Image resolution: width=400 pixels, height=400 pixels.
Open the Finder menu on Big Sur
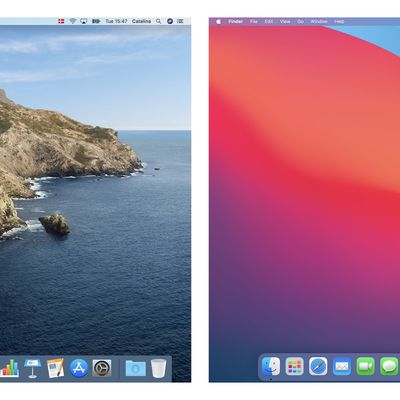coord(236,22)
